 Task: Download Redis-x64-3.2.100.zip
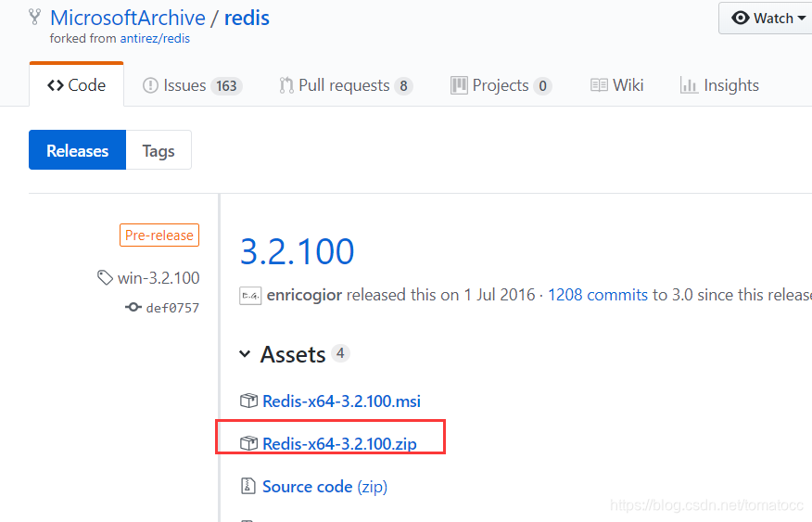339,444
